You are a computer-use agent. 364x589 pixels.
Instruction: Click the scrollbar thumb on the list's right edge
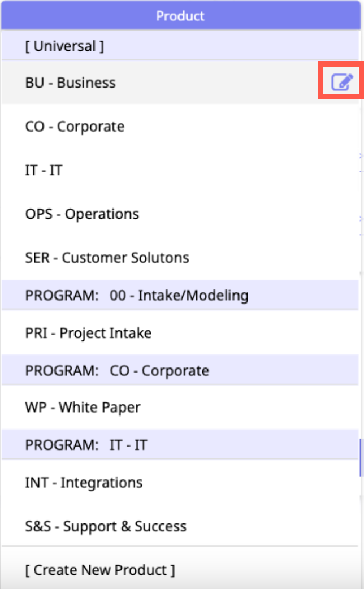coord(360,458)
